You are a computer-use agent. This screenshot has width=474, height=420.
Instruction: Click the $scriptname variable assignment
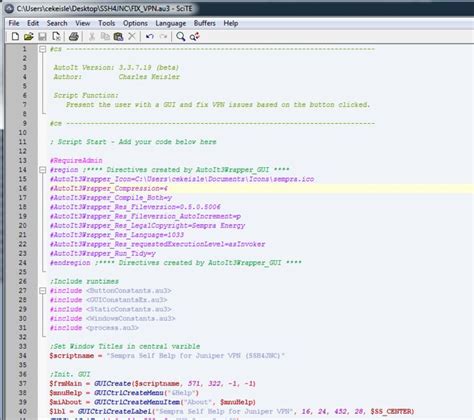[167, 356]
